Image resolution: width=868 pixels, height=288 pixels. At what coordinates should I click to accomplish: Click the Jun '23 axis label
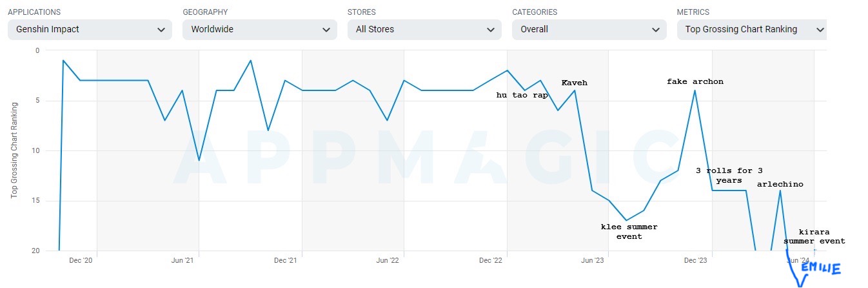(x=593, y=260)
